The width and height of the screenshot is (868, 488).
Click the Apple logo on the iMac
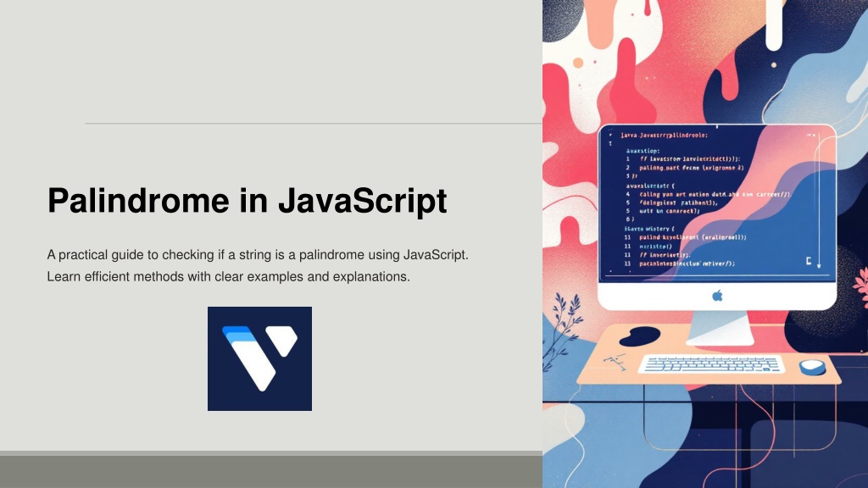coord(717,296)
